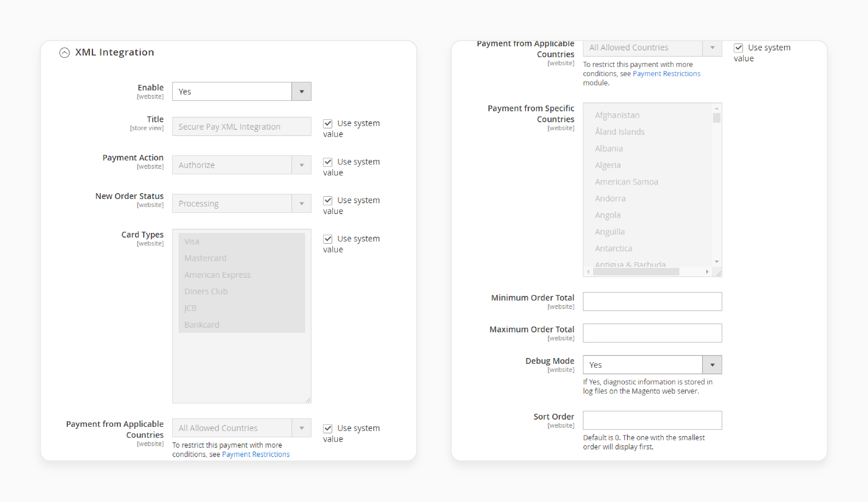Toggle Use system value for Title
Screen dimensions: 868x502
point(328,123)
